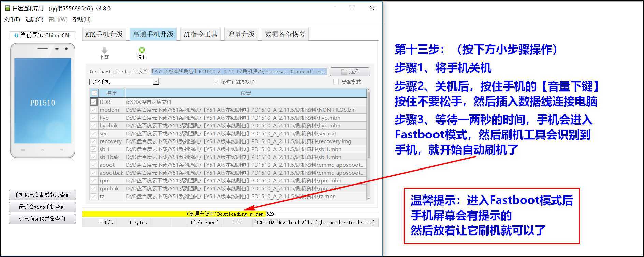Switch to the MTK手机升级 tab
Screen dimensions: 644x257
pyautogui.click(x=104, y=34)
